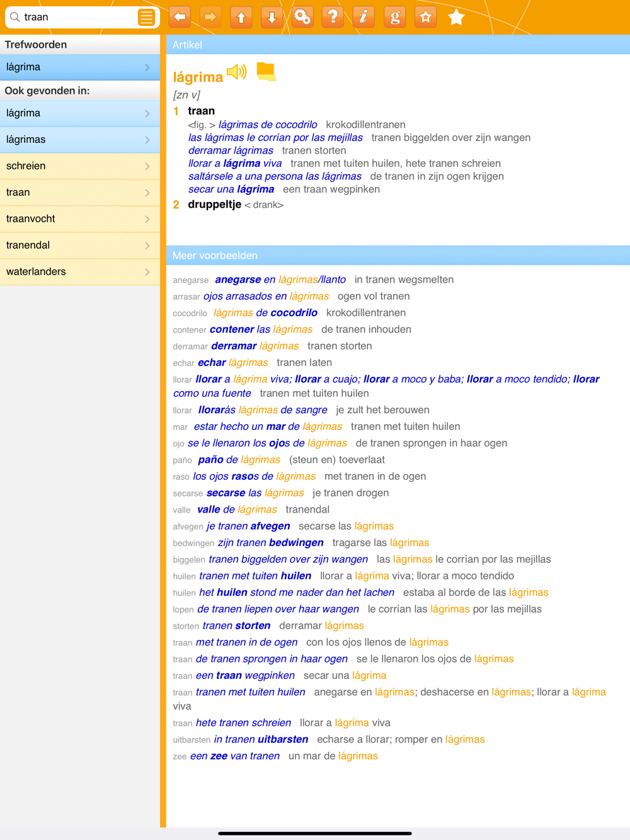Click the 'g' grammar icon
This screenshot has height=840, width=630.
[x=395, y=17]
